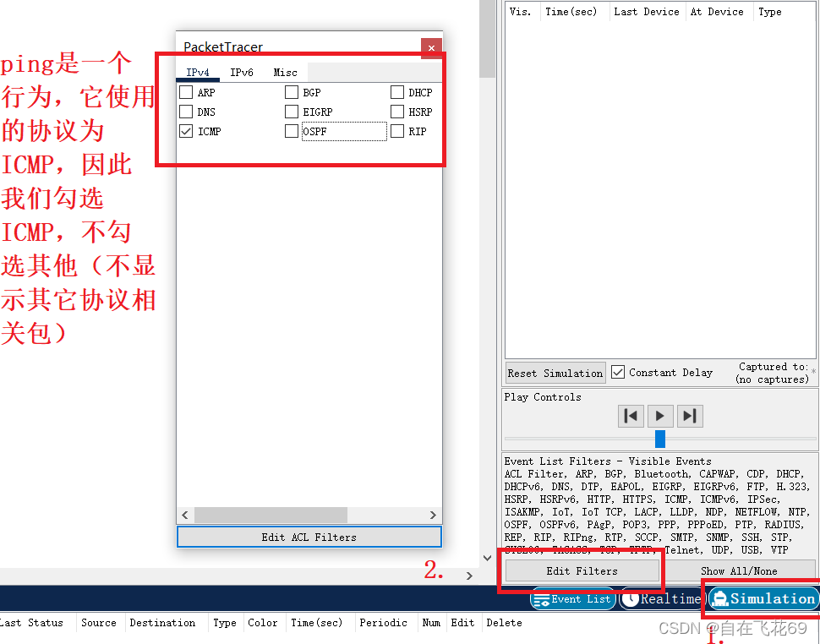
Task: Open the IPv6 filter tab
Action: [x=242, y=73]
